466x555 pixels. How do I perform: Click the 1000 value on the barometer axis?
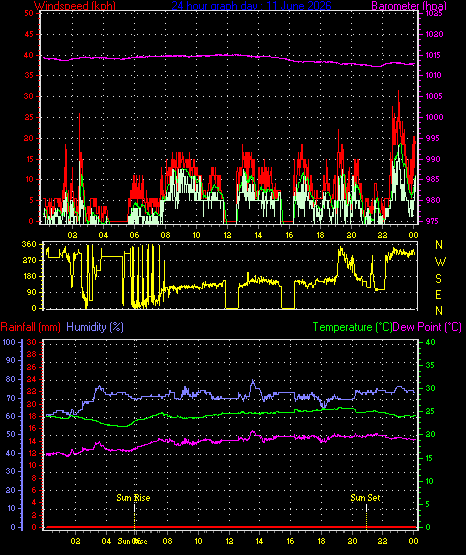coord(434,117)
